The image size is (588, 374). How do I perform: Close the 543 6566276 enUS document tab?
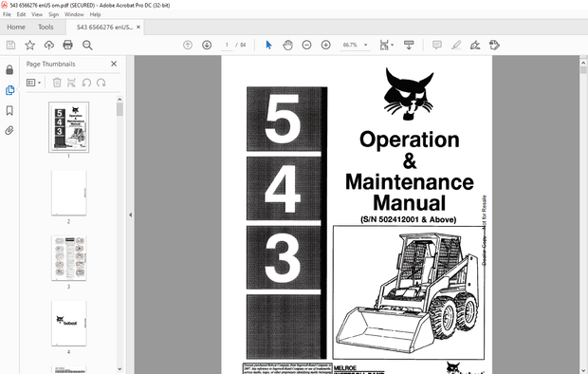point(138,27)
